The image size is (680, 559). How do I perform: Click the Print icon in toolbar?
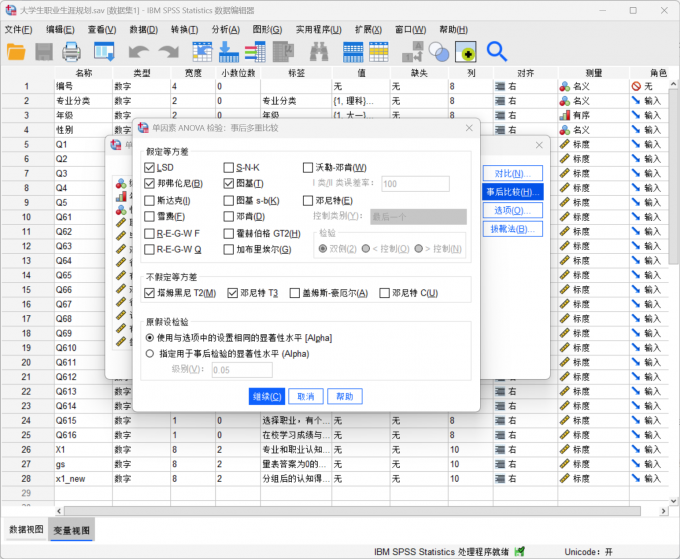pyautogui.click(x=72, y=51)
